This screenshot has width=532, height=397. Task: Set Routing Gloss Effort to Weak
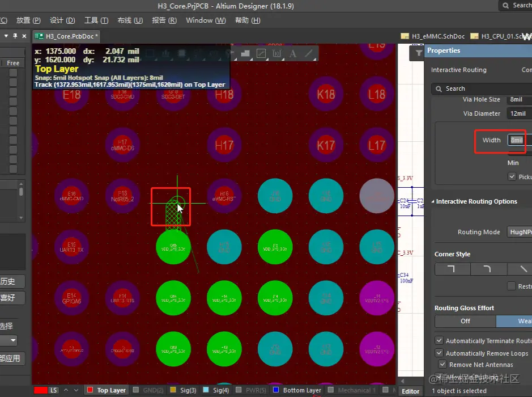coord(514,321)
